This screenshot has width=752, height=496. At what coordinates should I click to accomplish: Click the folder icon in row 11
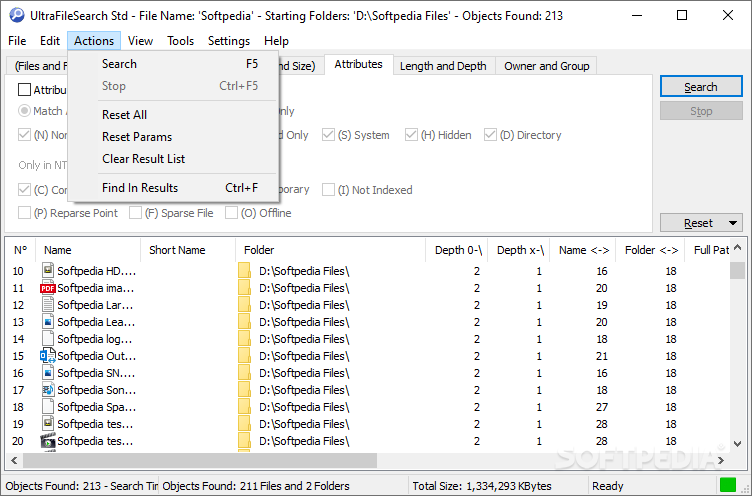(x=245, y=288)
